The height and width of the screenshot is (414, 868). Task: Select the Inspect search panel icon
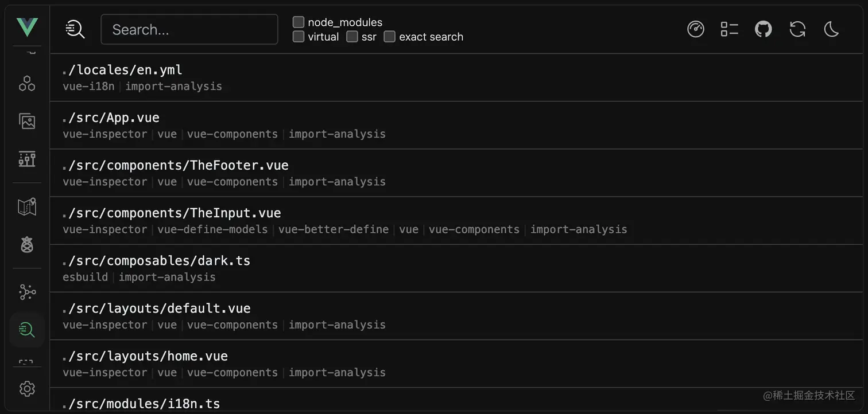coord(26,330)
